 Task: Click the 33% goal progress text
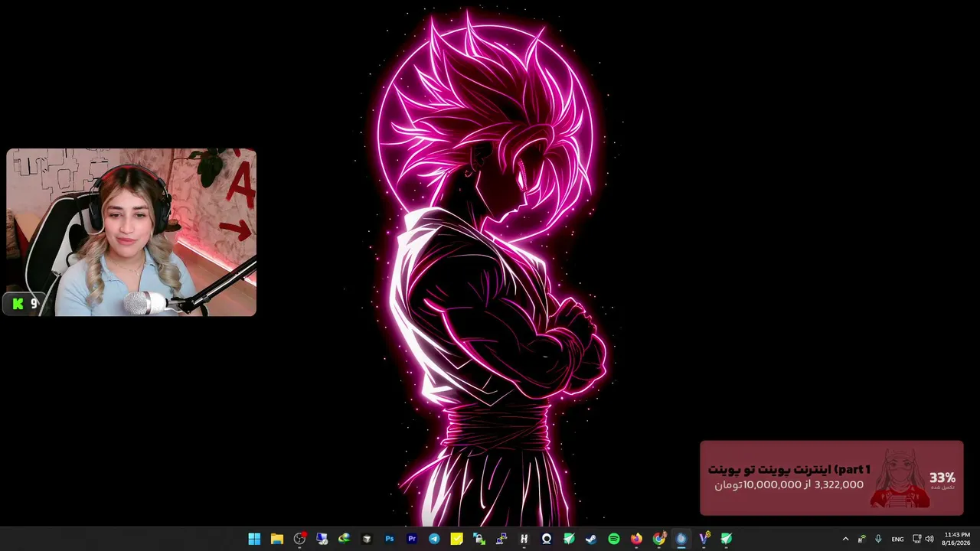point(942,478)
